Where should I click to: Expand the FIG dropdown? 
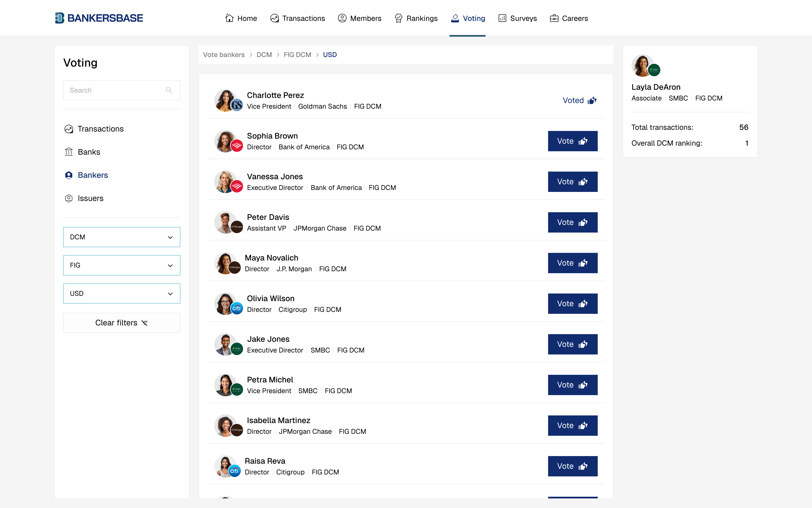click(x=122, y=265)
